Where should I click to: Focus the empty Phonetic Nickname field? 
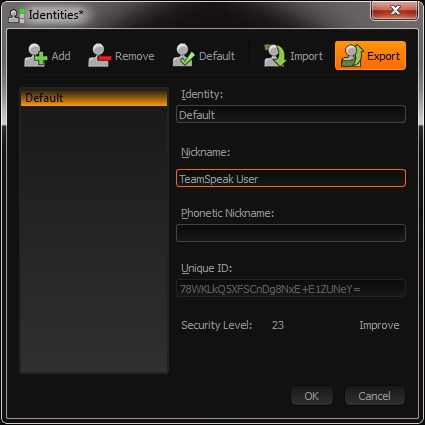291,233
